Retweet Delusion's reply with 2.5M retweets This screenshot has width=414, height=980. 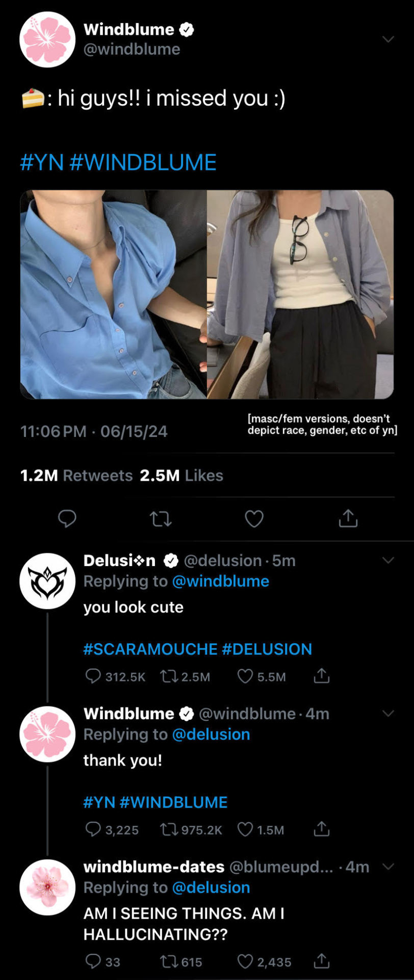(x=168, y=676)
